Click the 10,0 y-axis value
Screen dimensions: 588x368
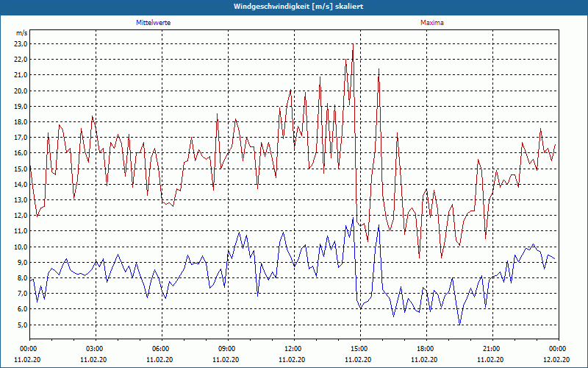pos(21,247)
